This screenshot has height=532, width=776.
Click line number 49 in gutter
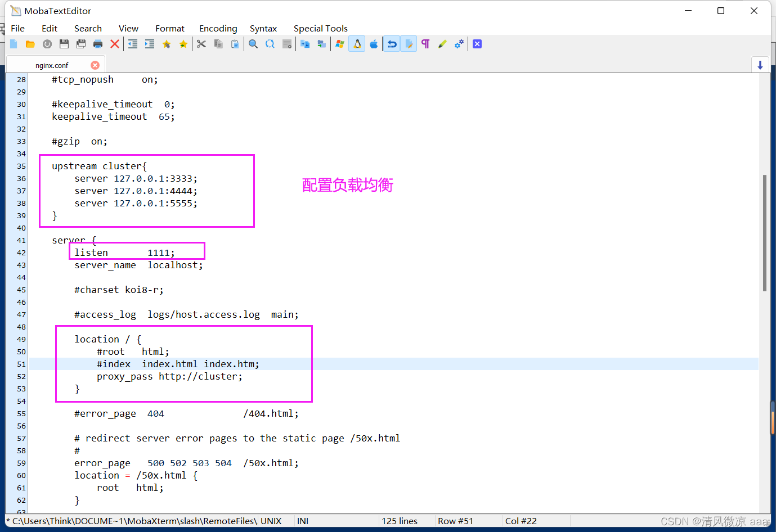[x=21, y=339]
